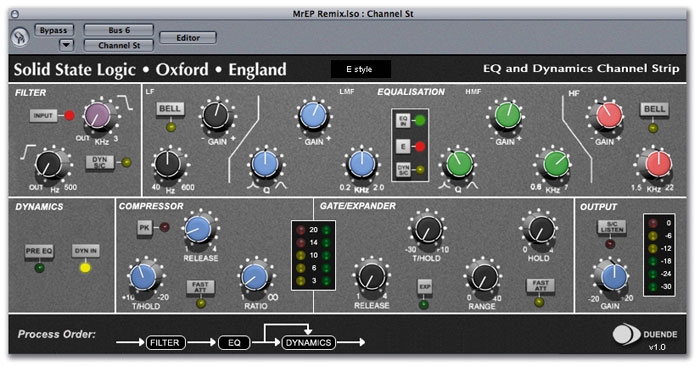
Task: Click the LMF frequency knob (0.2–2.0 KHz)
Action: 362,164
